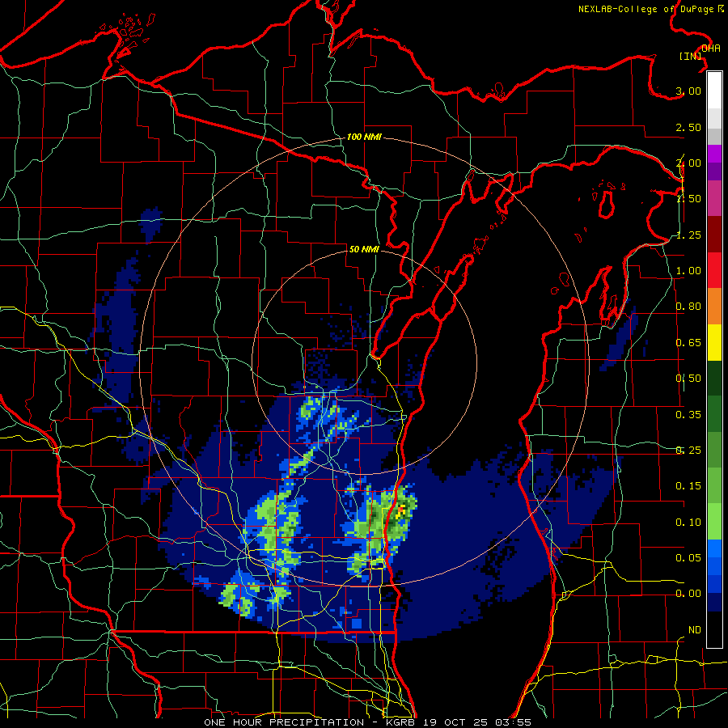This screenshot has width=728, height=728.
Task: Click the '0.80' scale label
Action: (688, 307)
